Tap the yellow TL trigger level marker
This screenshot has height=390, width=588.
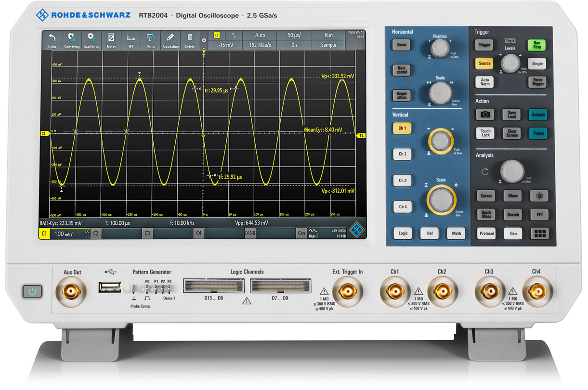tap(361, 136)
